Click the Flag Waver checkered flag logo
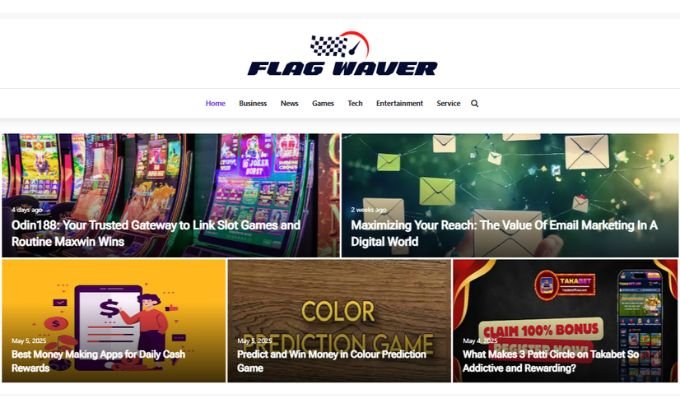This screenshot has width=680, height=409. point(340,44)
